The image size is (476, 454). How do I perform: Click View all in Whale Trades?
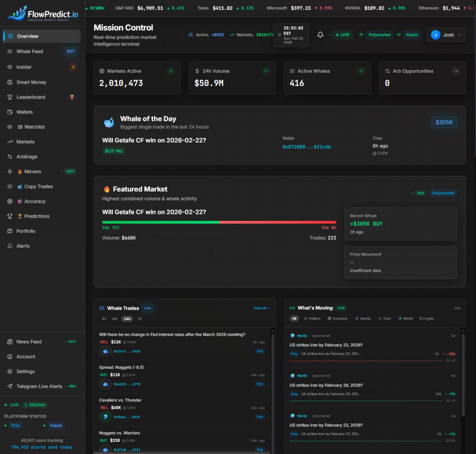pos(261,308)
